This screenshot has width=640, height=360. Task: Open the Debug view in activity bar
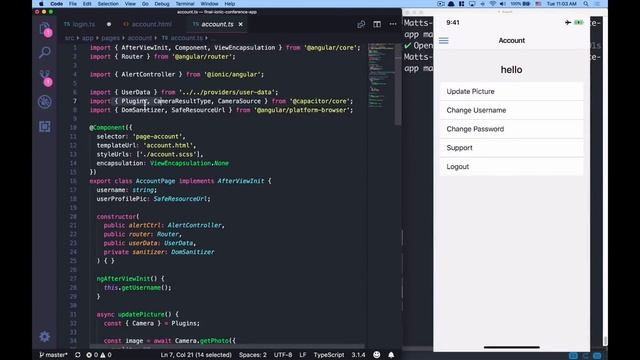pos(45,102)
